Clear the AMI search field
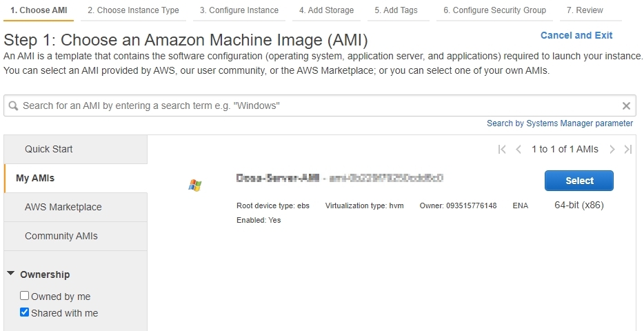Viewport: 644px width, 331px height. coord(626,106)
